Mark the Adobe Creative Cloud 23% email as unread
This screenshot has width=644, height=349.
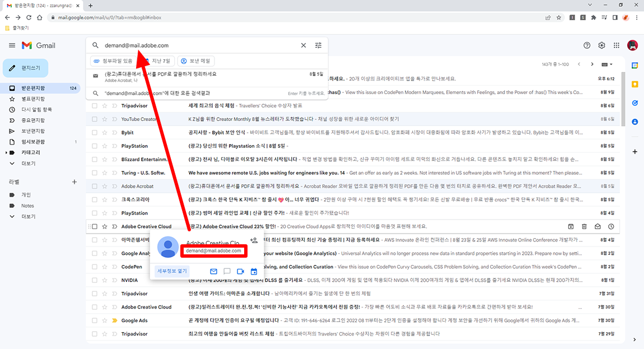[x=598, y=226]
